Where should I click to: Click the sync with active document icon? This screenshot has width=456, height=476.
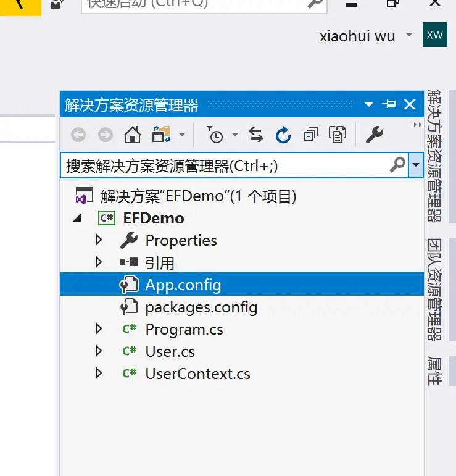256,135
